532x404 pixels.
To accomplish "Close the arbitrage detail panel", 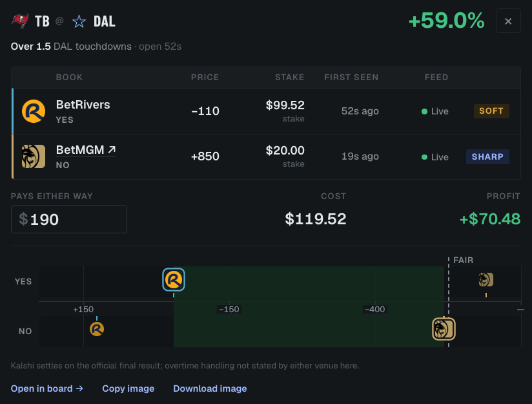I will [x=508, y=21].
